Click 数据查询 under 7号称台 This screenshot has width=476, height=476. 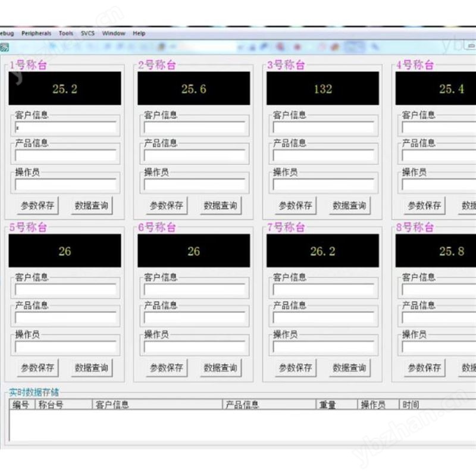(x=350, y=368)
